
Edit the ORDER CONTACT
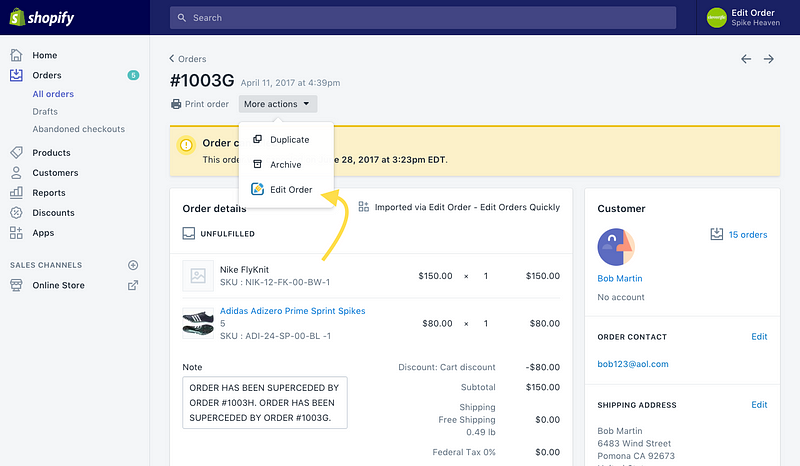pos(759,337)
